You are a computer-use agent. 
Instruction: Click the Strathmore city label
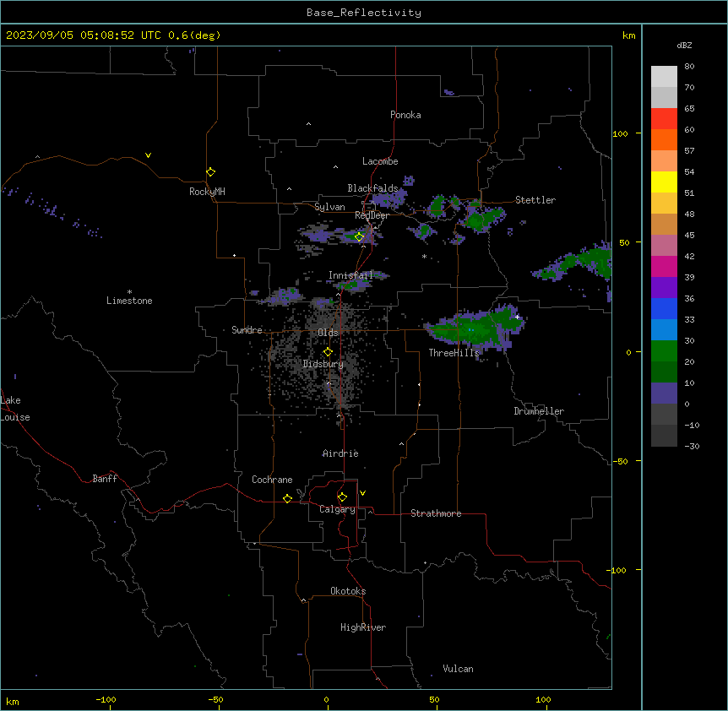436,513
